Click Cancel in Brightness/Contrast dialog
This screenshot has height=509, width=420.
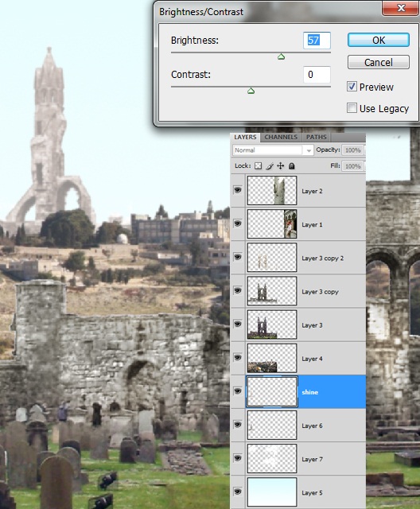tap(379, 62)
